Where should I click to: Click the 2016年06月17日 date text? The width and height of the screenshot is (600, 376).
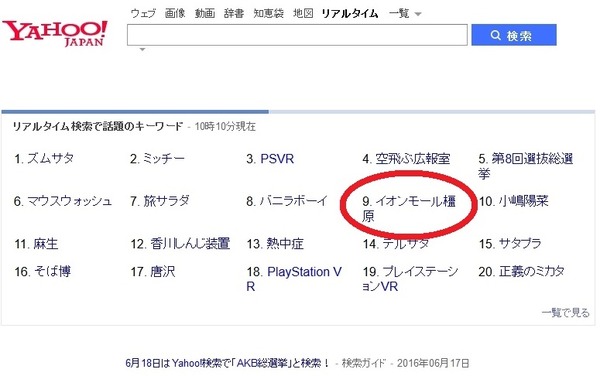[433, 363]
